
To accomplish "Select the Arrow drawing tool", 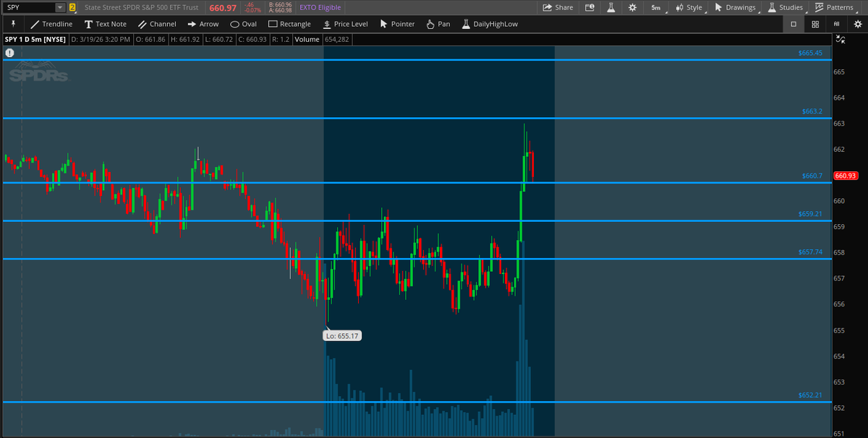I will click(x=203, y=23).
